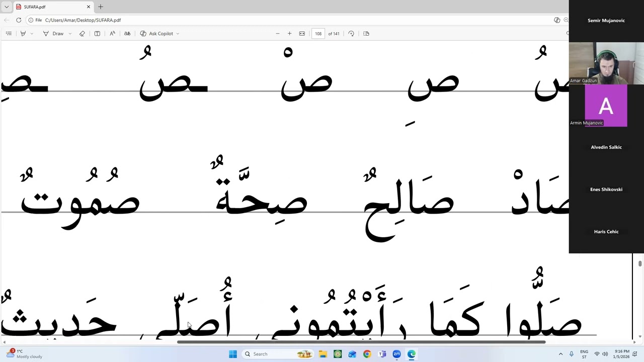The height and width of the screenshot is (362, 644).
Task: Open clock showing 9:16 PM
Action: [621, 354]
